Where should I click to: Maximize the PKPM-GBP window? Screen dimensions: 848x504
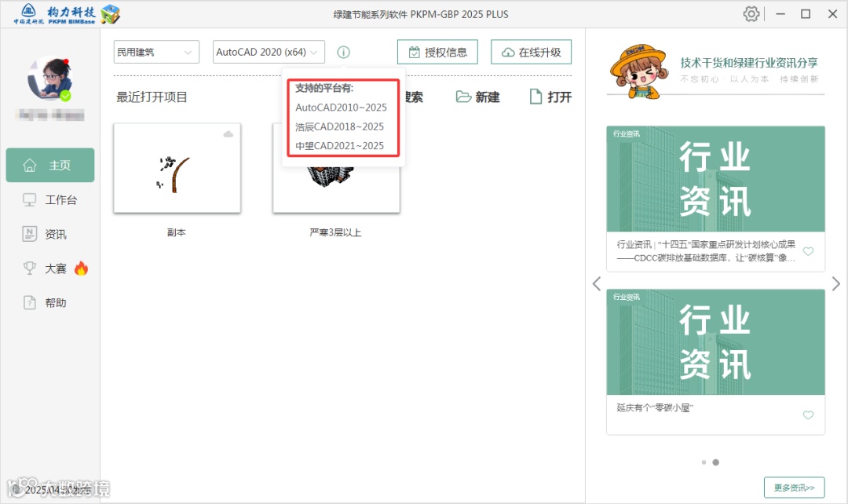pos(806,14)
